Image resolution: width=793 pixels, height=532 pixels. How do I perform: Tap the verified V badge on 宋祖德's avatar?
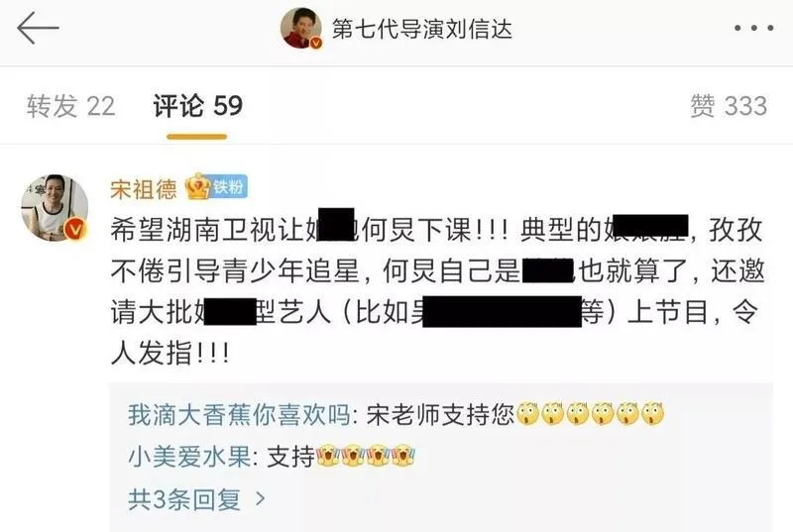click(x=75, y=230)
